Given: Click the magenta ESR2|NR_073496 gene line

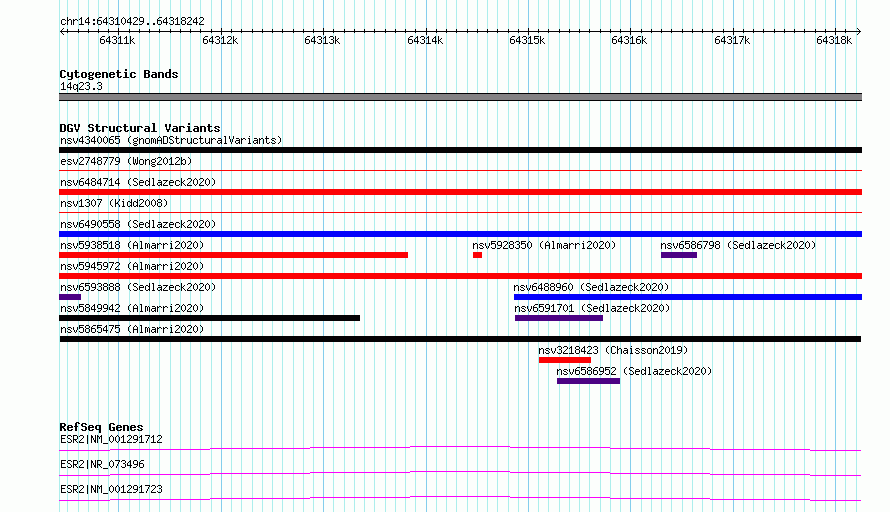Looking at the screenshot, I should (460, 473).
